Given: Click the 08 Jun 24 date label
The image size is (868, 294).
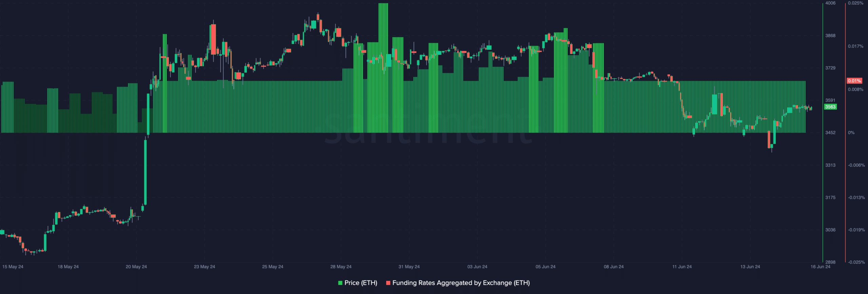Looking at the screenshot, I should pos(613,267).
